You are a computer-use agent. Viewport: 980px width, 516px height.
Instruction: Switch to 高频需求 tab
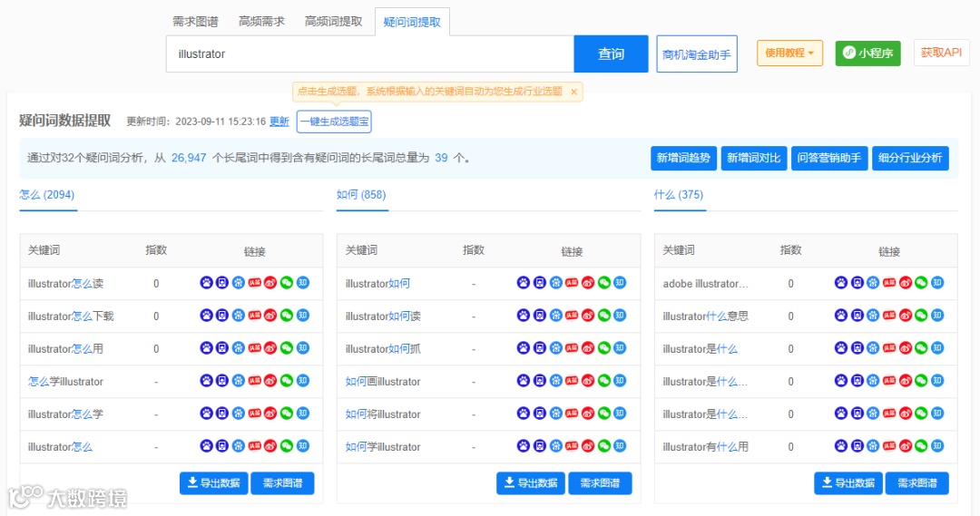click(x=261, y=21)
